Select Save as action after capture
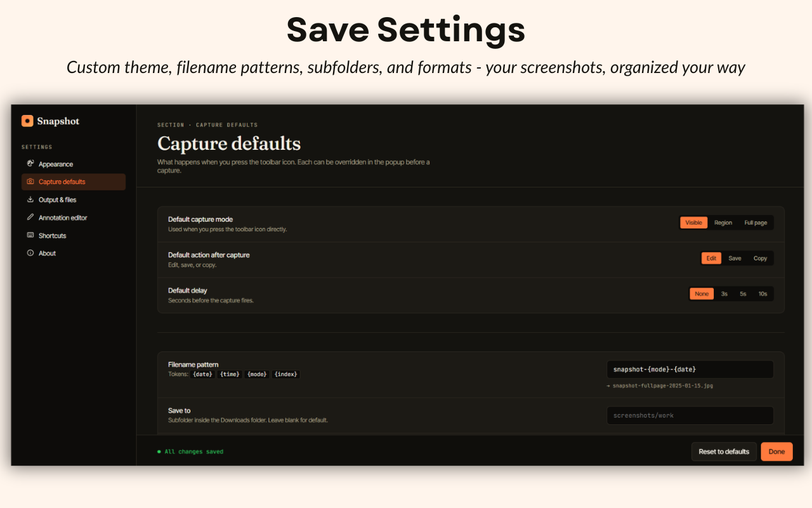 point(735,258)
